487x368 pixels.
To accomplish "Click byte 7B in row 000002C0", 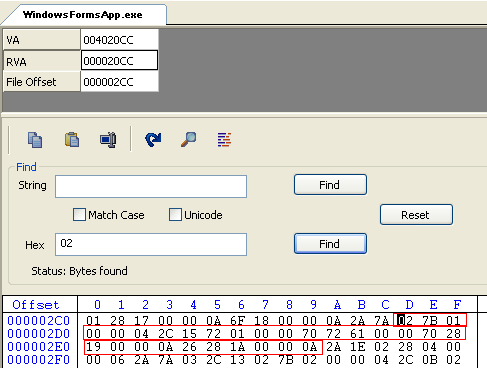I will coord(430,321).
